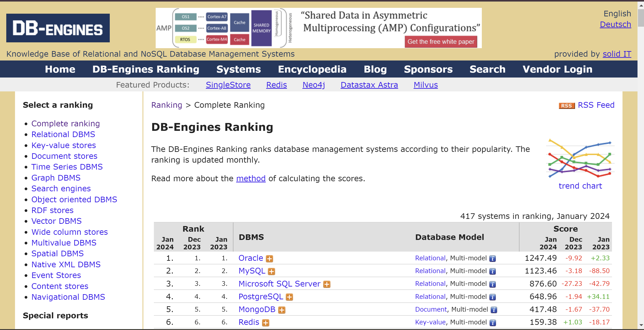Open featured product Milvus
Screen dimensions: 644x330
pyautogui.click(x=426, y=85)
